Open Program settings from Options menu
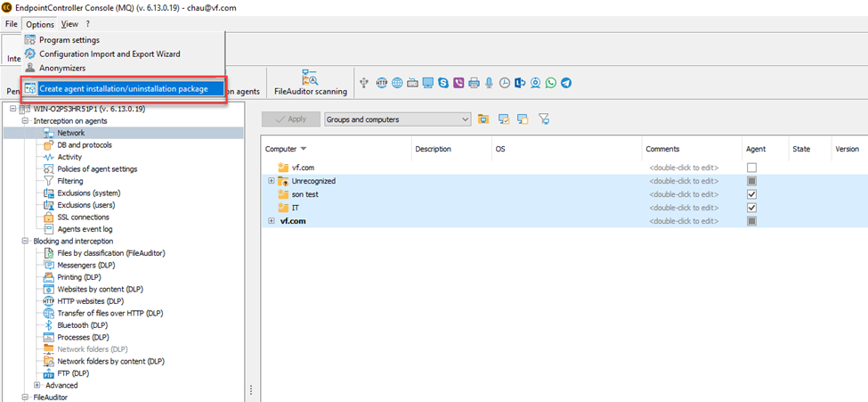 pyautogui.click(x=69, y=40)
